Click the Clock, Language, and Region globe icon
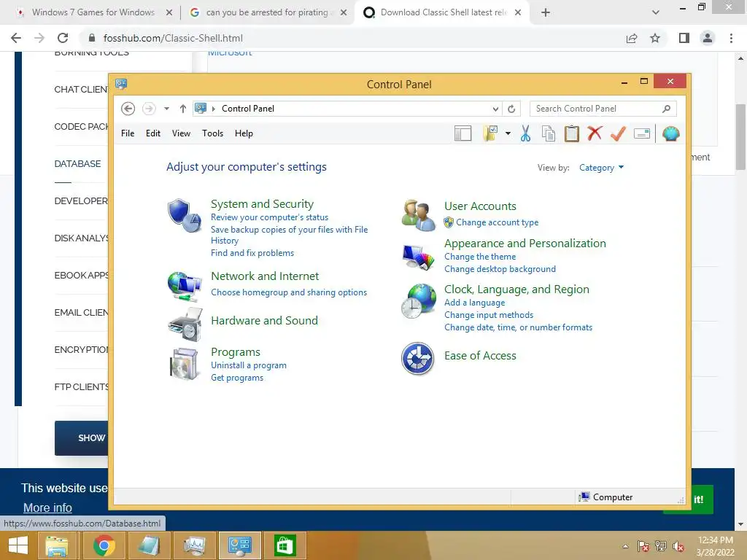747x560 pixels. pyautogui.click(x=418, y=301)
